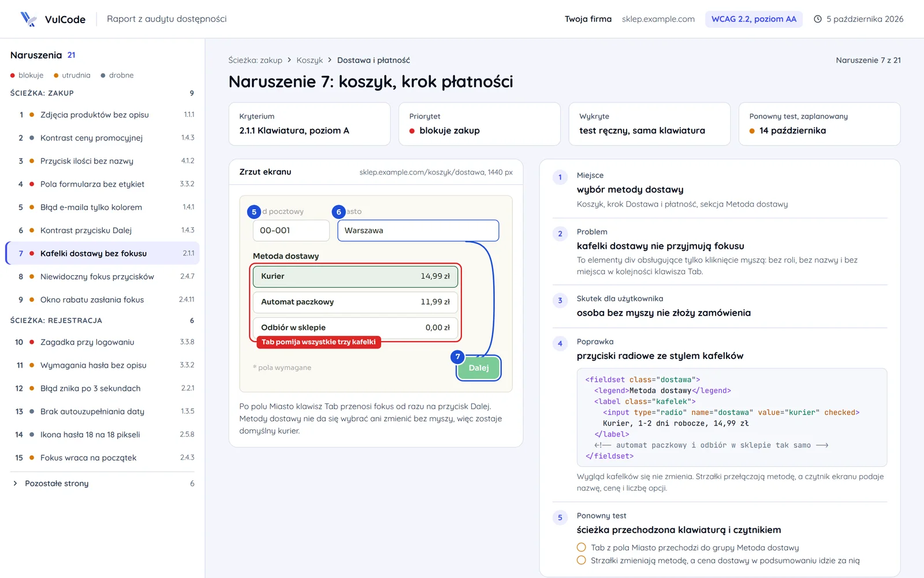Open the sklep.example.com site link
Screen dimensions: 924x578
[x=658, y=19]
